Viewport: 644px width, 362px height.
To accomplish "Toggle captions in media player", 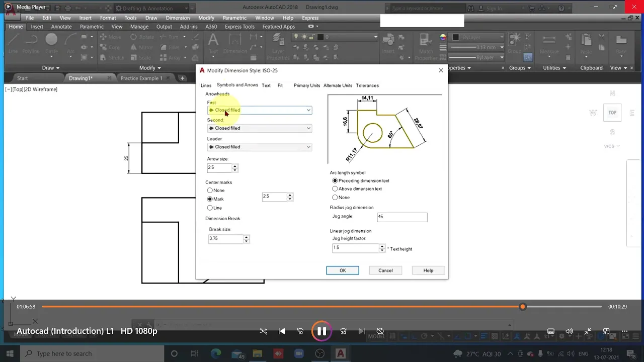I will click(551, 331).
